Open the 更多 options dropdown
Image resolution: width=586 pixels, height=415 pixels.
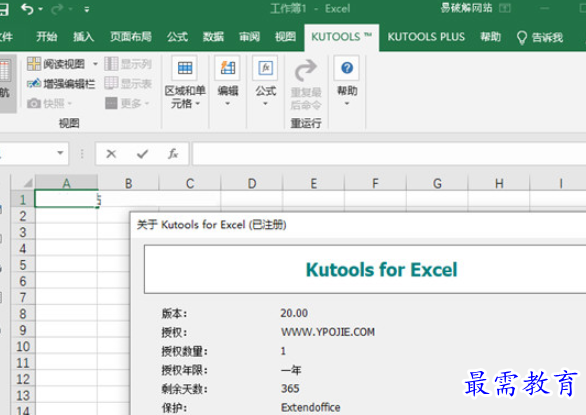127,103
